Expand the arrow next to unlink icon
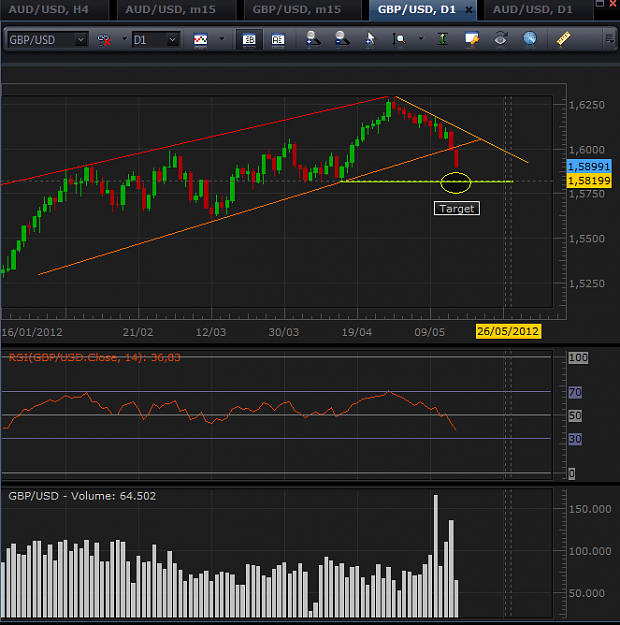The image size is (620, 625). [x=124, y=39]
